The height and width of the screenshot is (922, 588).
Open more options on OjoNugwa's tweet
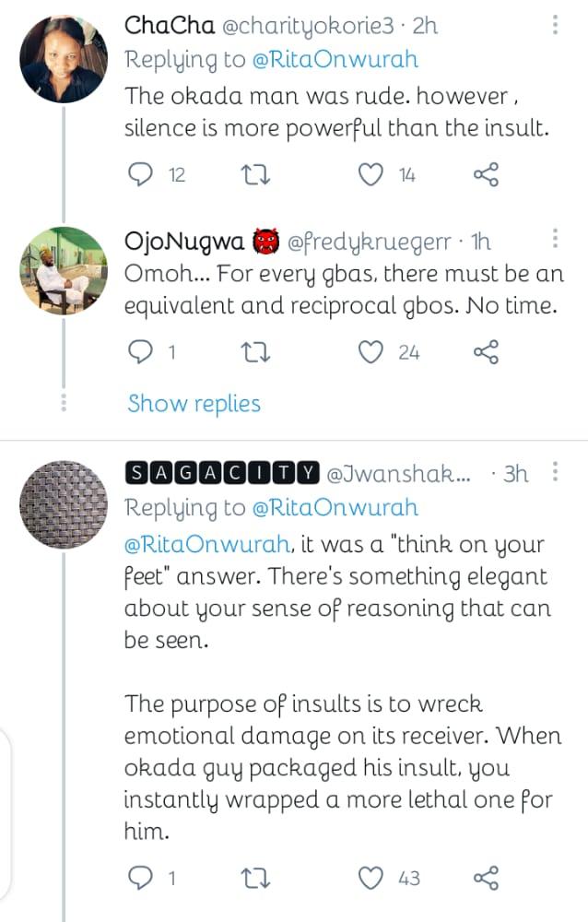[554, 240]
